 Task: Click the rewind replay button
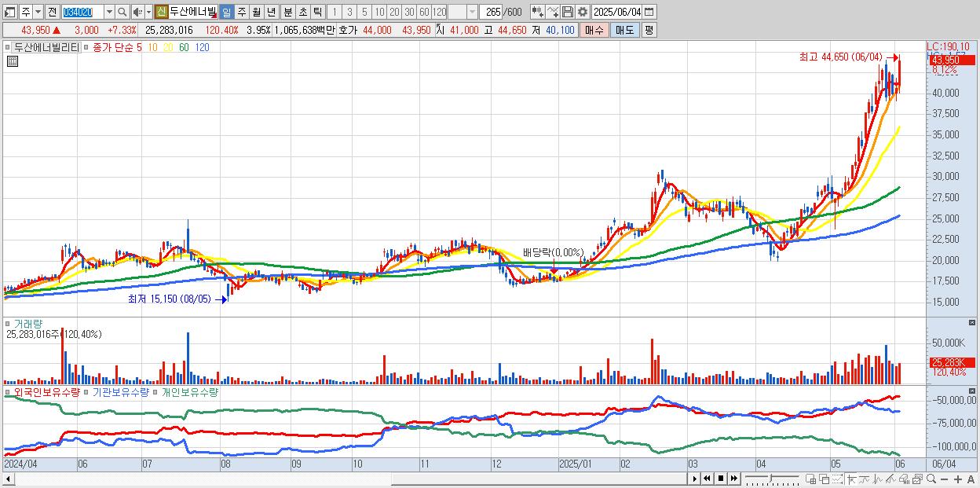(707, 479)
